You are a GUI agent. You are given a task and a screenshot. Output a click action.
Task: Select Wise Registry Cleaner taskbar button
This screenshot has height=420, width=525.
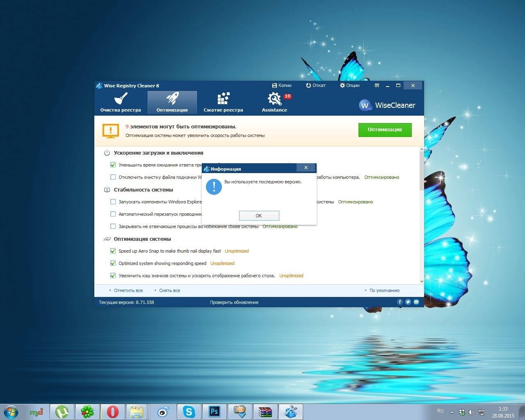[x=291, y=412]
